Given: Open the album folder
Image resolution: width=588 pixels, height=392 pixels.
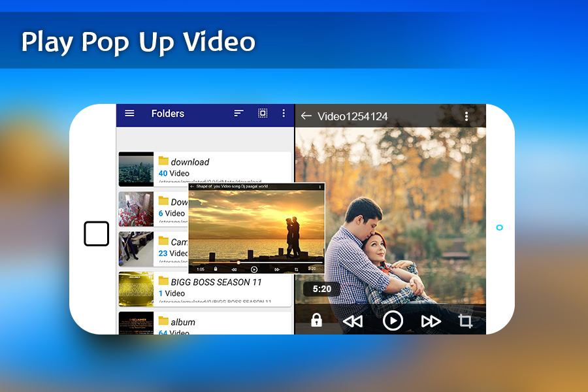Looking at the screenshot, I should 205,323.
